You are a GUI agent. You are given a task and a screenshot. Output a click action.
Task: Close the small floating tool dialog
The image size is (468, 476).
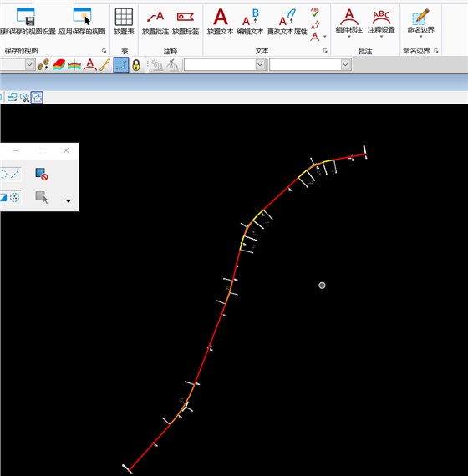pos(66,150)
